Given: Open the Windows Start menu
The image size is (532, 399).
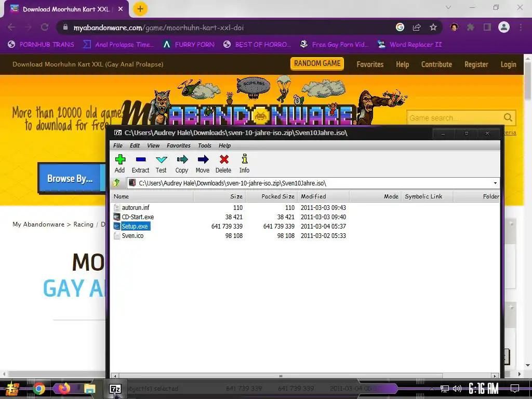Looking at the screenshot, I should click(x=12, y=389).
